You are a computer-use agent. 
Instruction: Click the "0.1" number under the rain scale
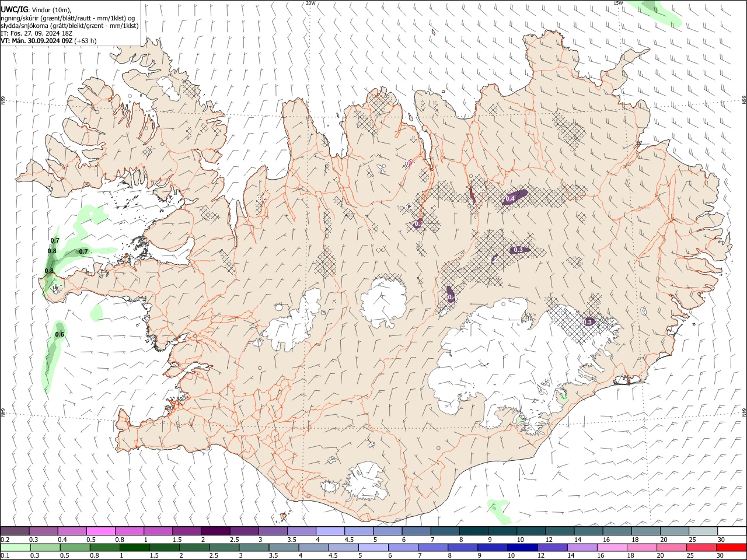pyautogui.click(x=5, y=556)
